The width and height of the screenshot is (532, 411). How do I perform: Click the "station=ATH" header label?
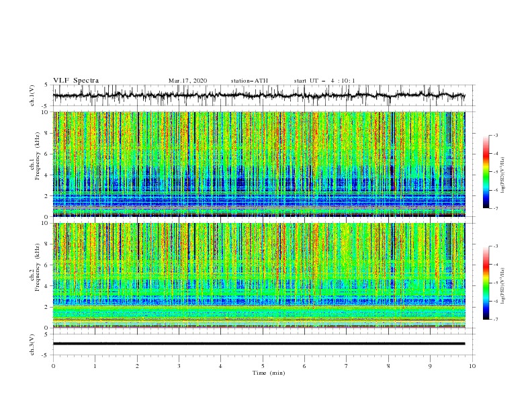249,81
